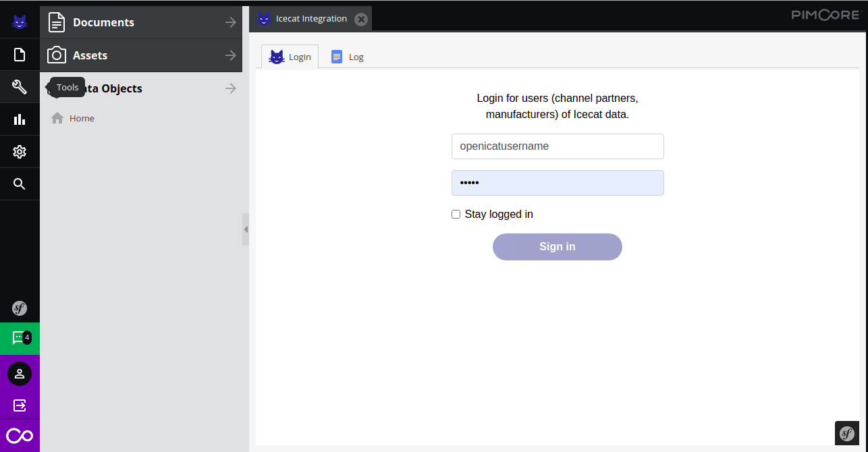Toggle the Stay logged in checkbox
This screenshot has width=868, height=452.
(x=456, y=215)
